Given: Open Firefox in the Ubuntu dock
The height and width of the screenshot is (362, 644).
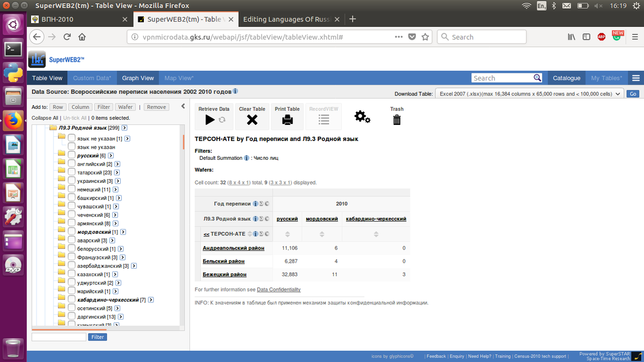Looking at the screenshot, I should tap(13, 121).
